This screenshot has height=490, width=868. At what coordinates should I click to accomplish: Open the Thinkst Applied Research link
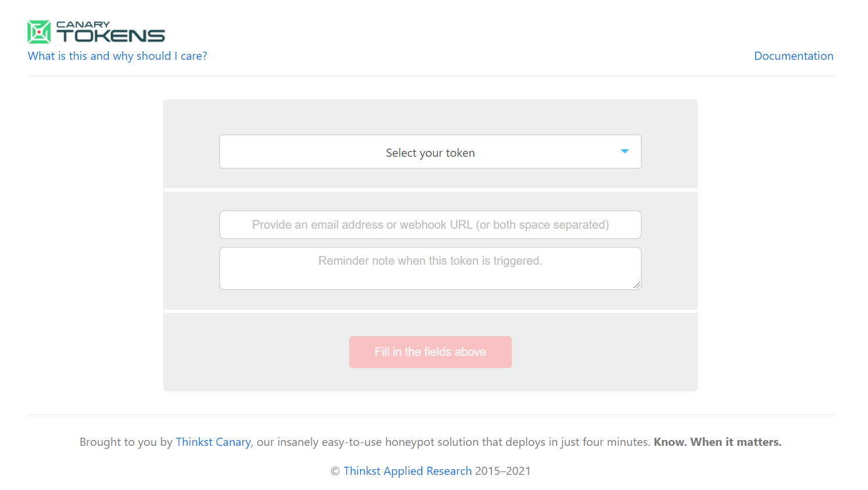pyautogui.click(x=407, y=471)
